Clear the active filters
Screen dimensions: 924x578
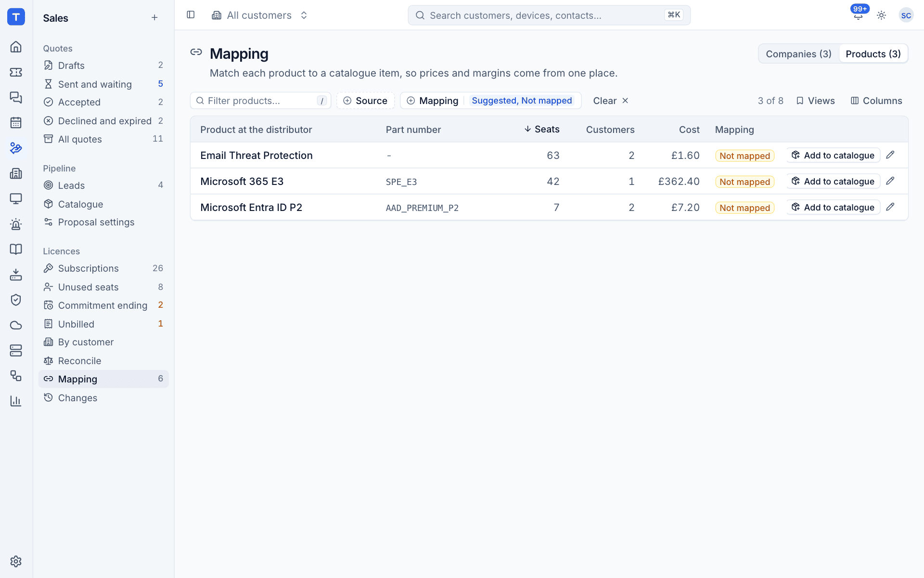tap(611, 101)
